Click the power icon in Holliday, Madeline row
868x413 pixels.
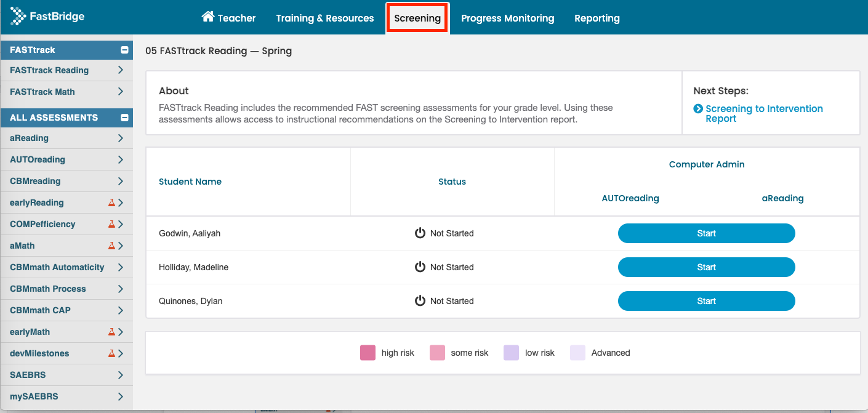pyautogui.click(x=420, y=267)
